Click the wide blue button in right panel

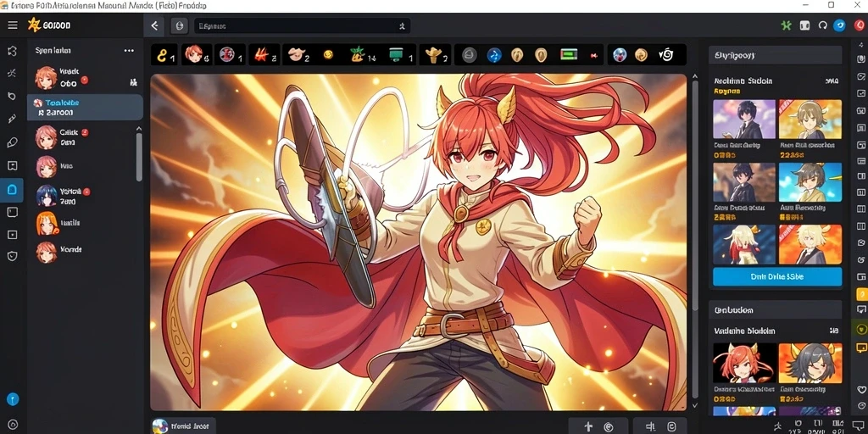click(x=777, y=276)
